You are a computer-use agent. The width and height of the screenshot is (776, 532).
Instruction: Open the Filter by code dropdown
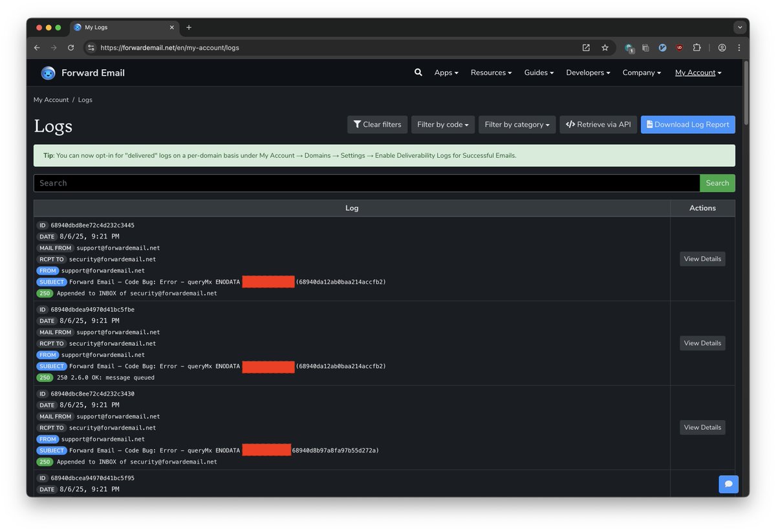point(443,125)
